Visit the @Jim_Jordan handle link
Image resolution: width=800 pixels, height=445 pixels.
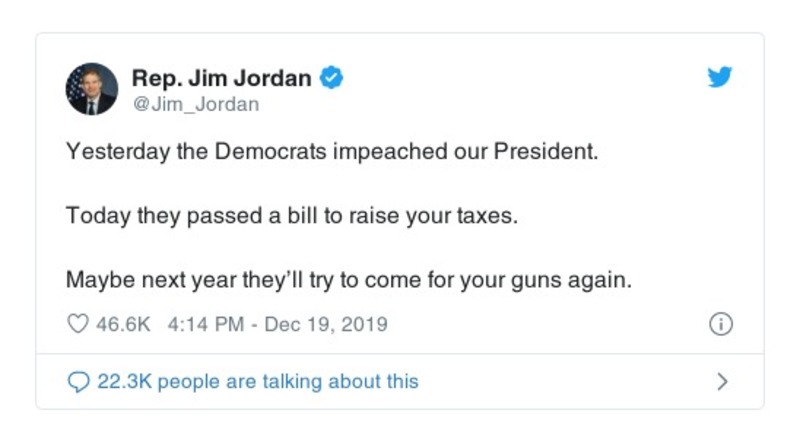pos(195,103)
